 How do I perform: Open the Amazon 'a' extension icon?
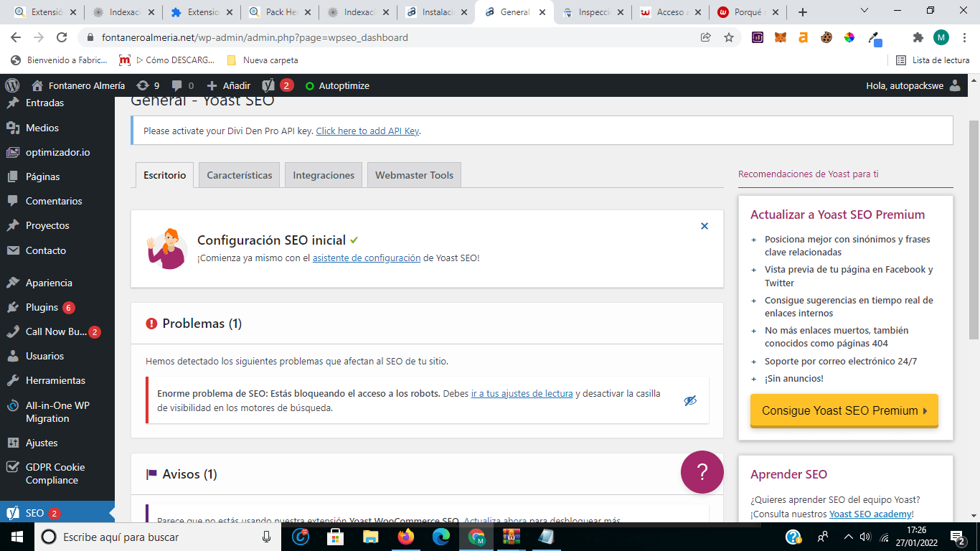804,37
